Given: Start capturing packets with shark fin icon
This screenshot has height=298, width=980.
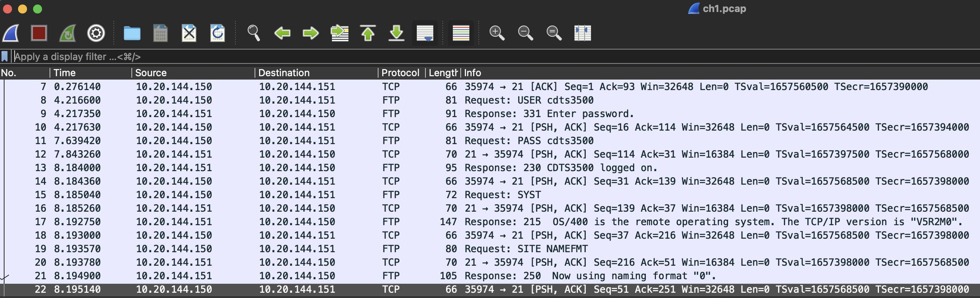Looking at the screenshot, I should (11, 33).
